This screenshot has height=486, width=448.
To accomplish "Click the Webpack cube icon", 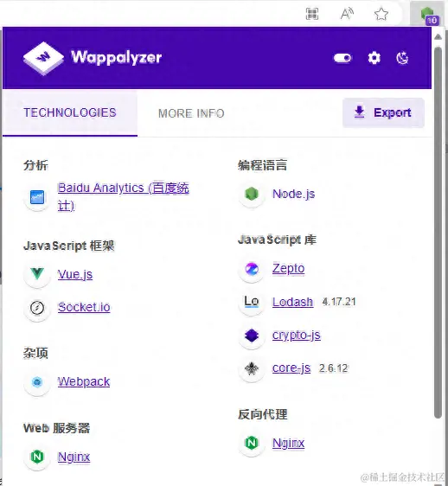I will [37, 382].
